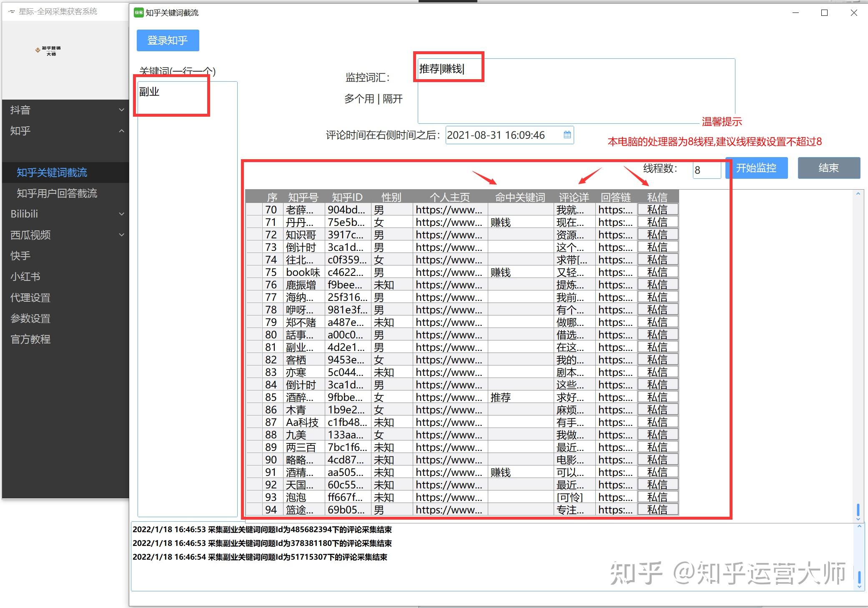Click 知乎号 cell 两三百 in row 89

304,447
